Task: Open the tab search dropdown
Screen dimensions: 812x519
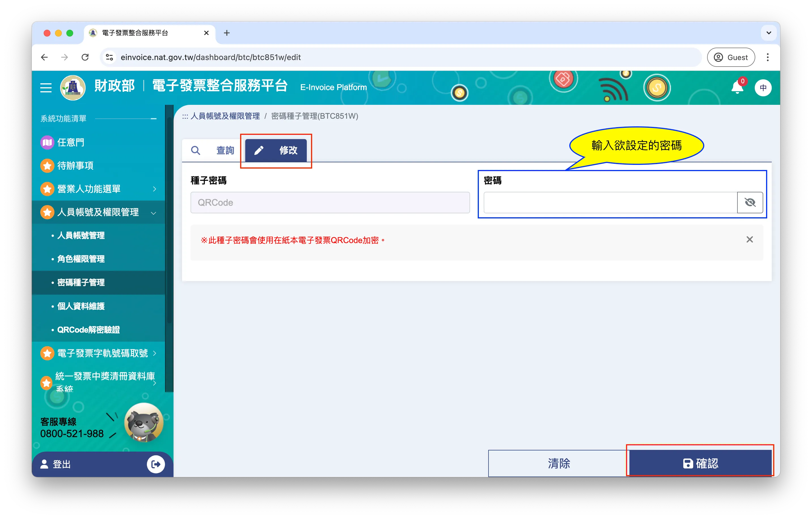Action: click(x=769, y=33)
